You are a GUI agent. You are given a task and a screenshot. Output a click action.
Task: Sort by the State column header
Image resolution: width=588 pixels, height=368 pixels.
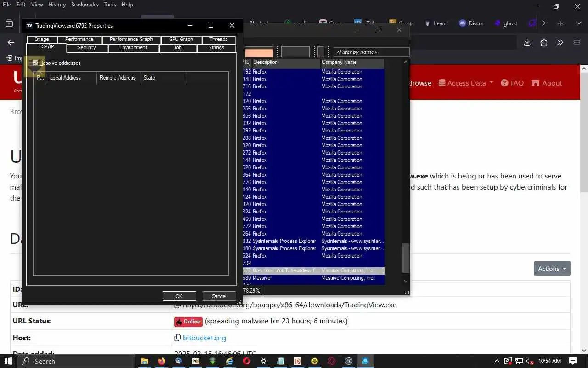tap(164, 78)
